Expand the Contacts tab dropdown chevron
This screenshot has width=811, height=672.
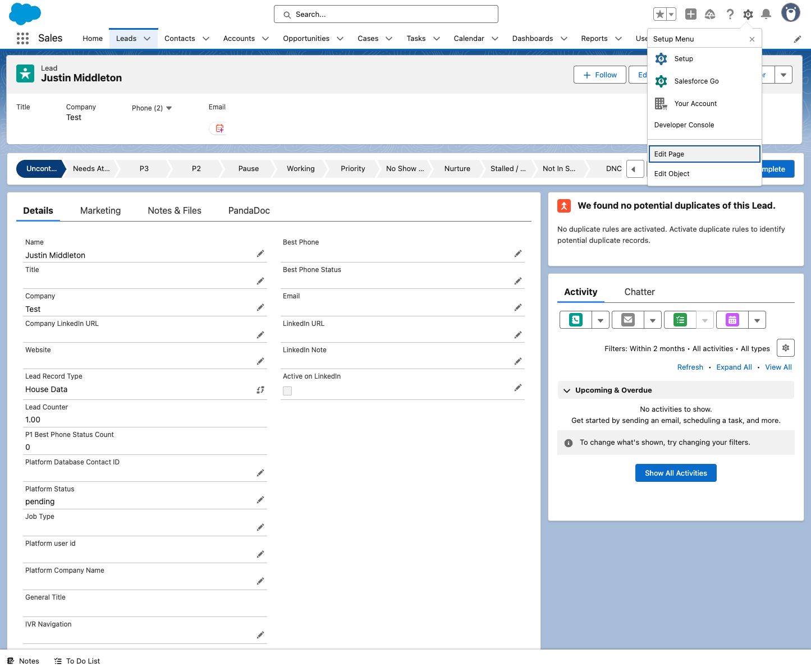pos(206,39)
